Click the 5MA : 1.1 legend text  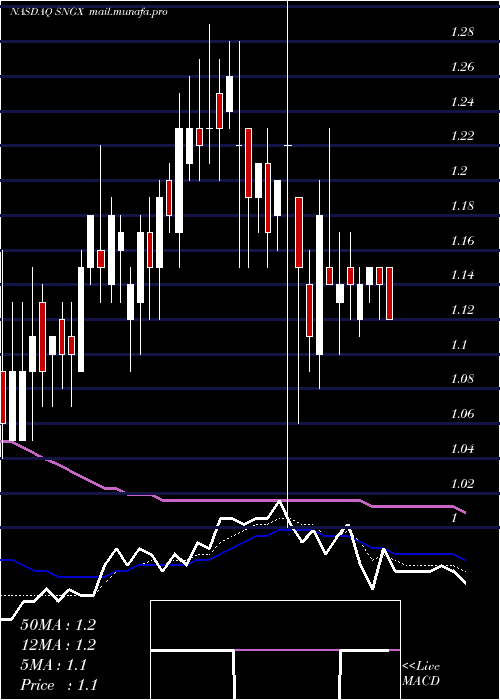54,665
